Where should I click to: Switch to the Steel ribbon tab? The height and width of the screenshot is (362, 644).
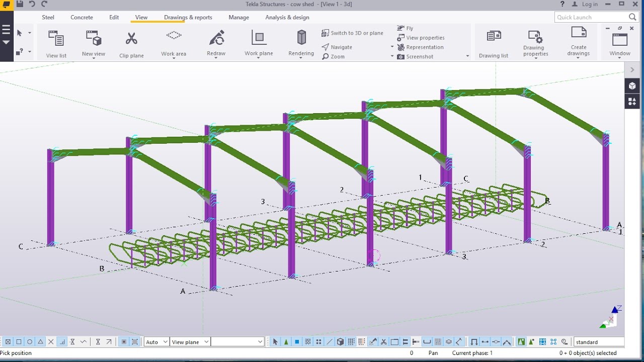coord(48,17)
